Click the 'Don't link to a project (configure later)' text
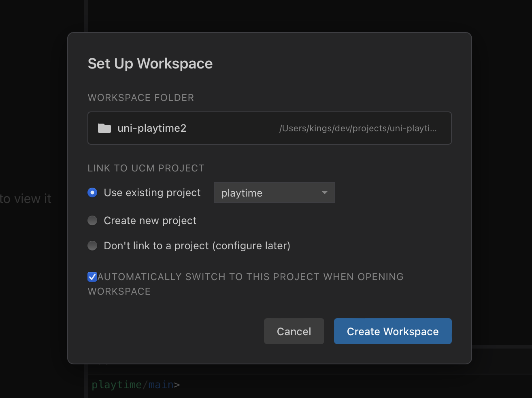The image size is (532, 398). point(197,246)
